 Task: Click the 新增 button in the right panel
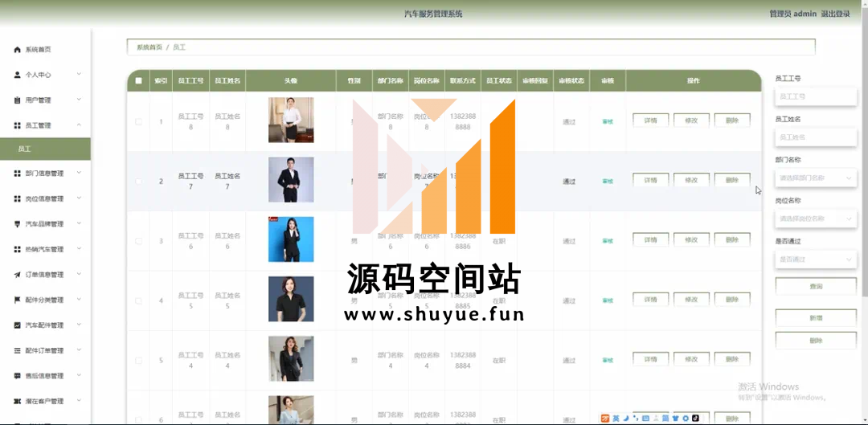pos(816,318)
